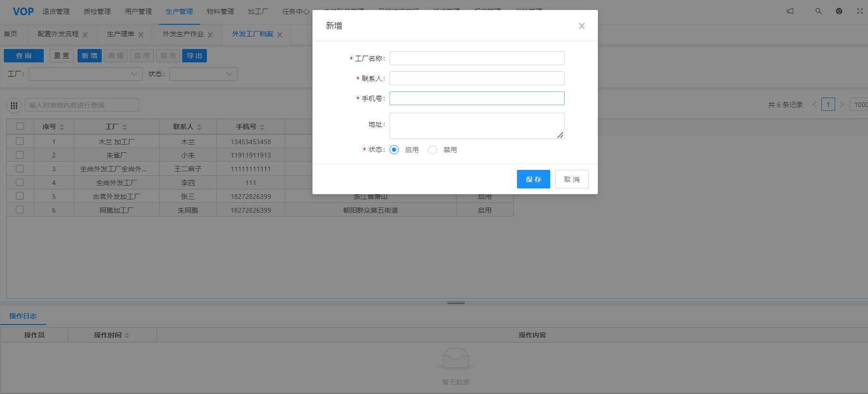Expand the 工厂 filter dropdown

tap(86, 74)
